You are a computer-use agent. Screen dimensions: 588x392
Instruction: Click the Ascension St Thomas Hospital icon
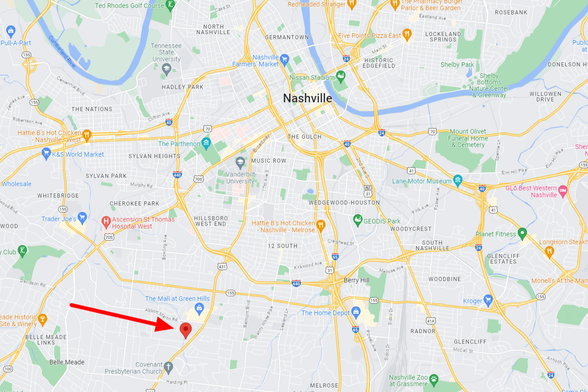pyautogui.click(x=106, y=222)
